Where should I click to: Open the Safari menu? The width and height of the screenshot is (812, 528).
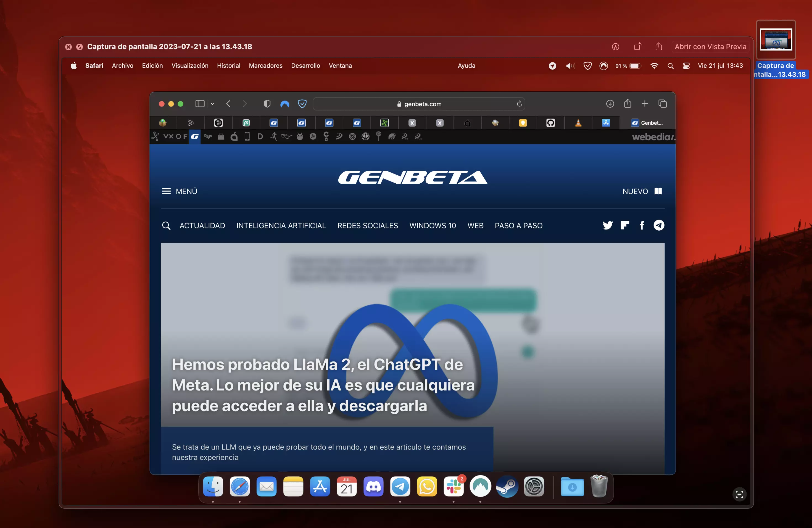pyautogui.click(x=94, y=65)
